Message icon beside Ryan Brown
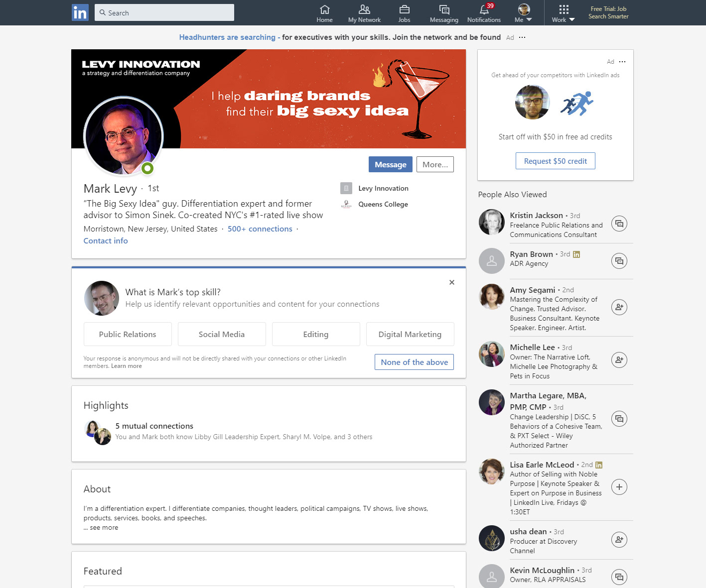 pos(619,261)
